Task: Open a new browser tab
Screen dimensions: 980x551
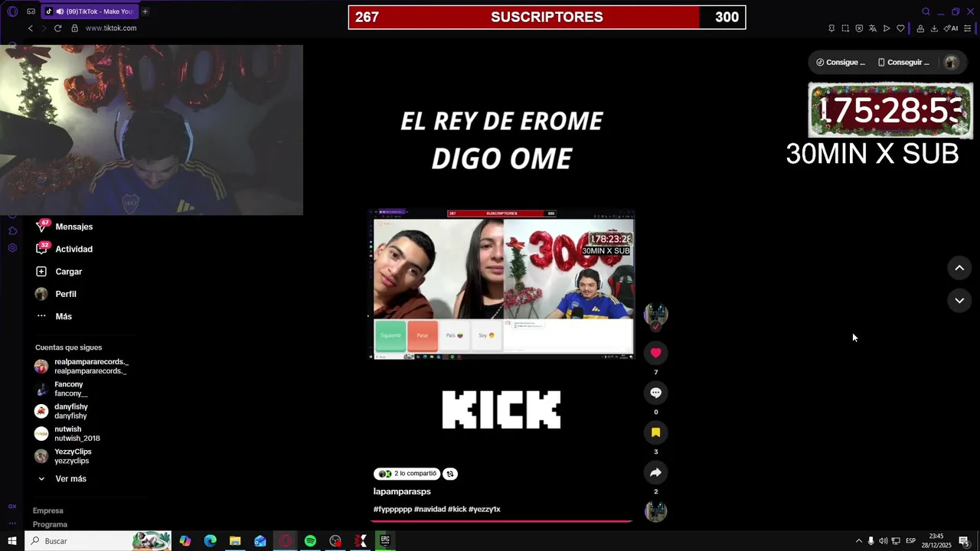Action: (x=145, y=11)
